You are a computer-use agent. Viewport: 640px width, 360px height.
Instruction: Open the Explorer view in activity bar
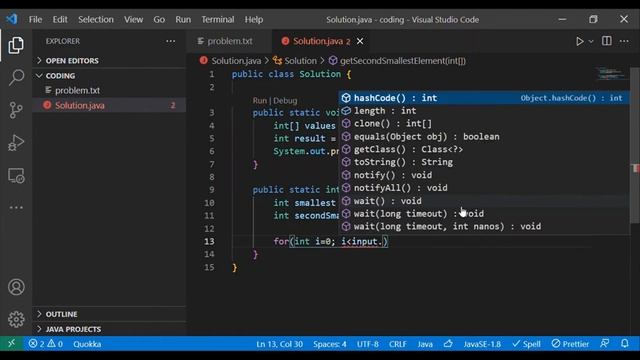click(16, 45)
